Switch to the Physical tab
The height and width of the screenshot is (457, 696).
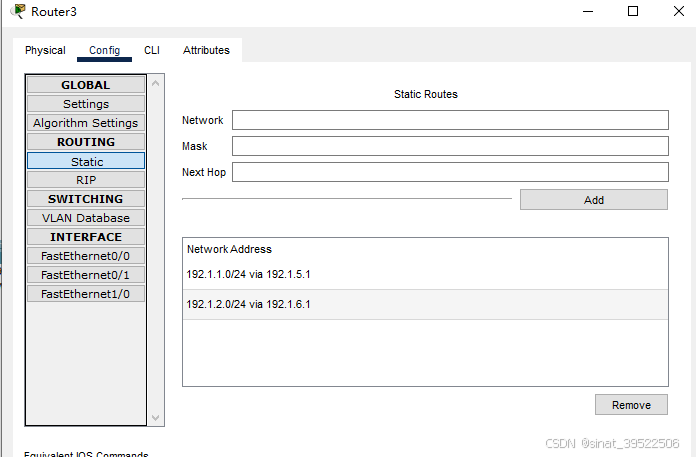point(45,50)
